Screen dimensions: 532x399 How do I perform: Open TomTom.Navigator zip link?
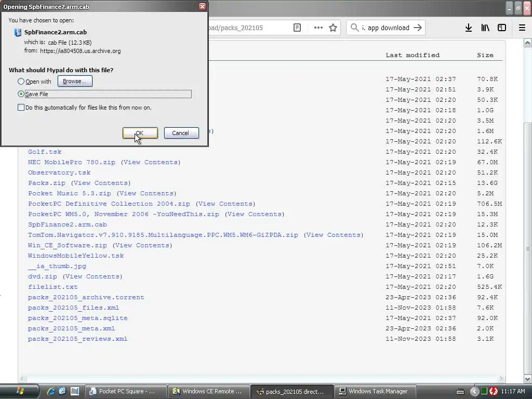pos(163,235)
